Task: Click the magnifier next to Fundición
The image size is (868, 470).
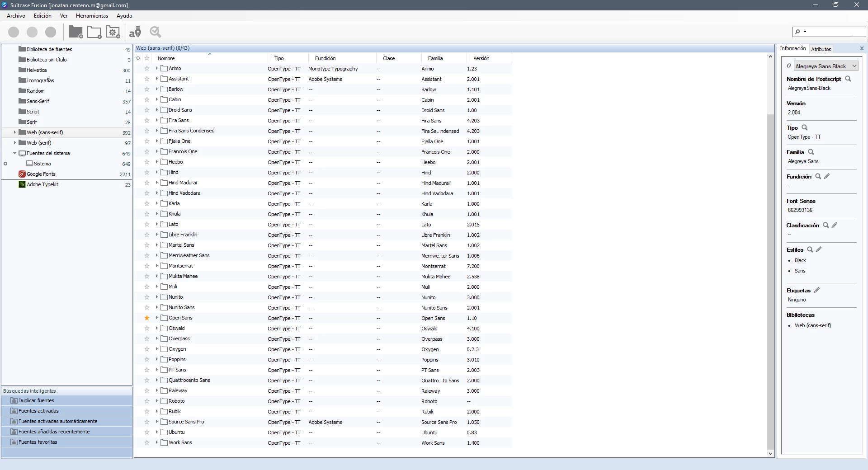Action: point(818,176)
